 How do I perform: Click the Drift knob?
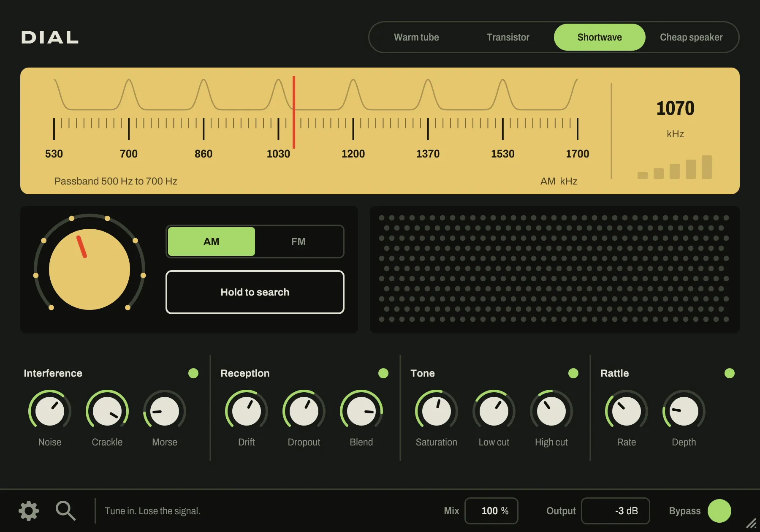tap(247, 411)
